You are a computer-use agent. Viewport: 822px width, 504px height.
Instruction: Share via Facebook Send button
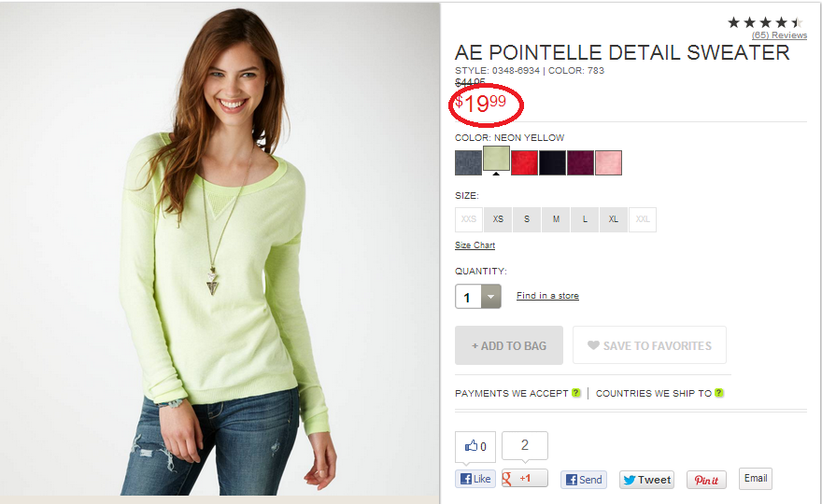[584, 480]
